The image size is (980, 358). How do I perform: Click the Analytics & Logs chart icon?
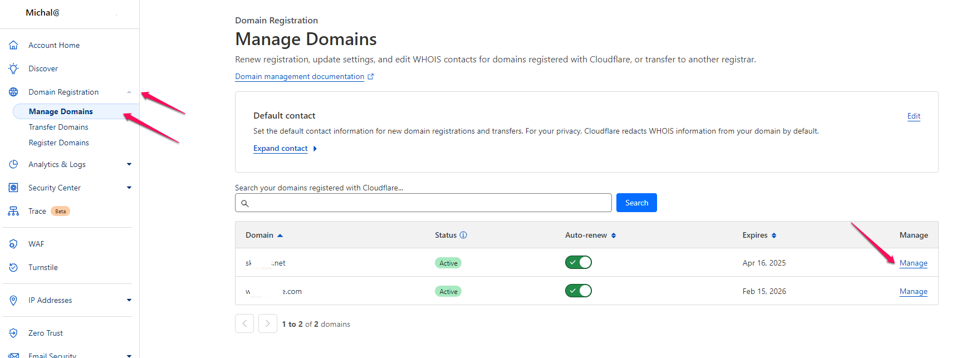[13, 164]
